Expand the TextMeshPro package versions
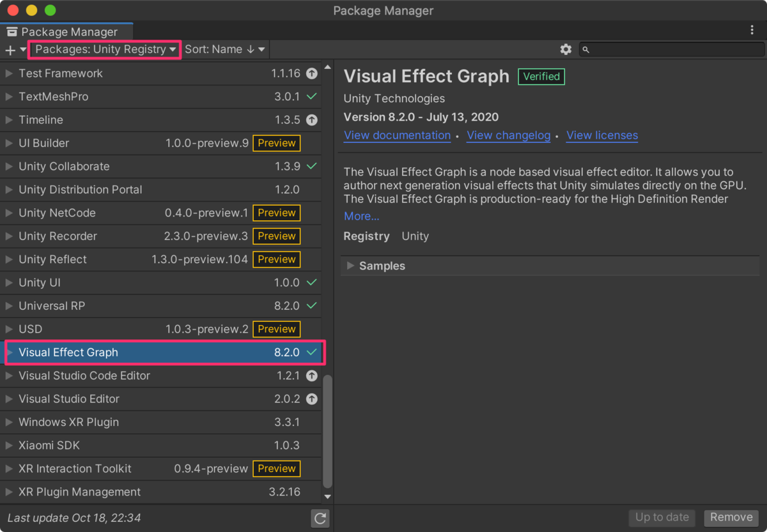This screenshot has width=767, height=532. tap(9, 96)
